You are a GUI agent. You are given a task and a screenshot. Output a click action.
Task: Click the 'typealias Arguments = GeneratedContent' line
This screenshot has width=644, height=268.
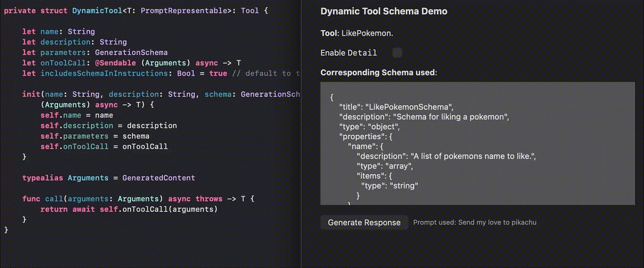[x=108, y=177]
